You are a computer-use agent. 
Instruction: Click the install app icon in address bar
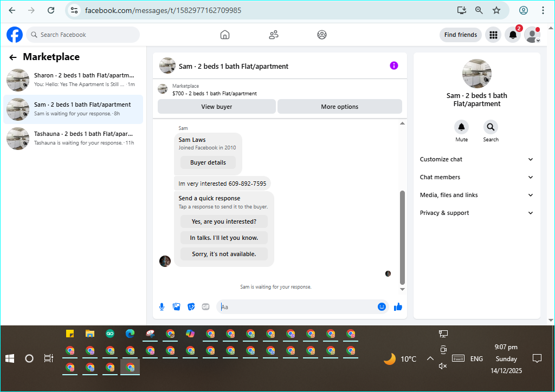click(x=462, y=10)
